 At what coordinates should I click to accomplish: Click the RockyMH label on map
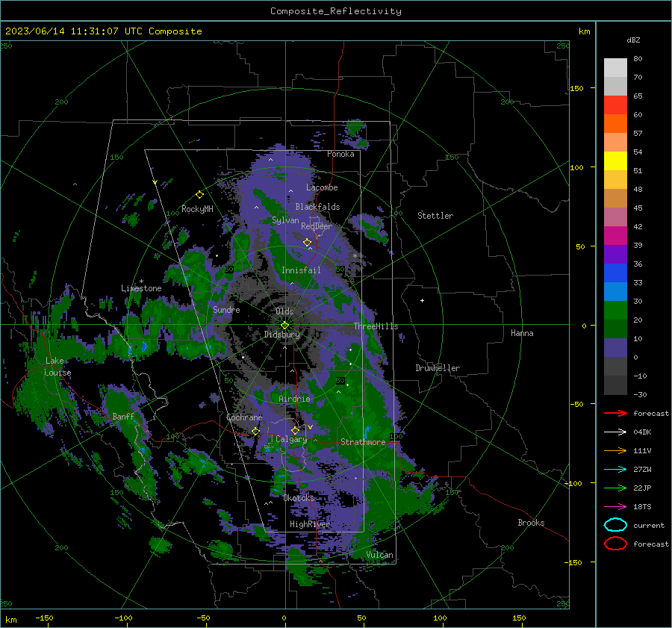click(197, 209)
